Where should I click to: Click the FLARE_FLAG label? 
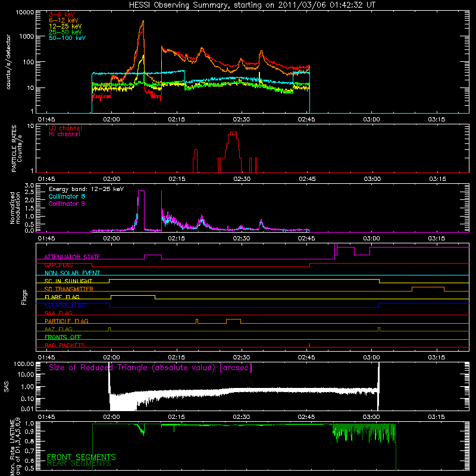click(x=62, y=297)
